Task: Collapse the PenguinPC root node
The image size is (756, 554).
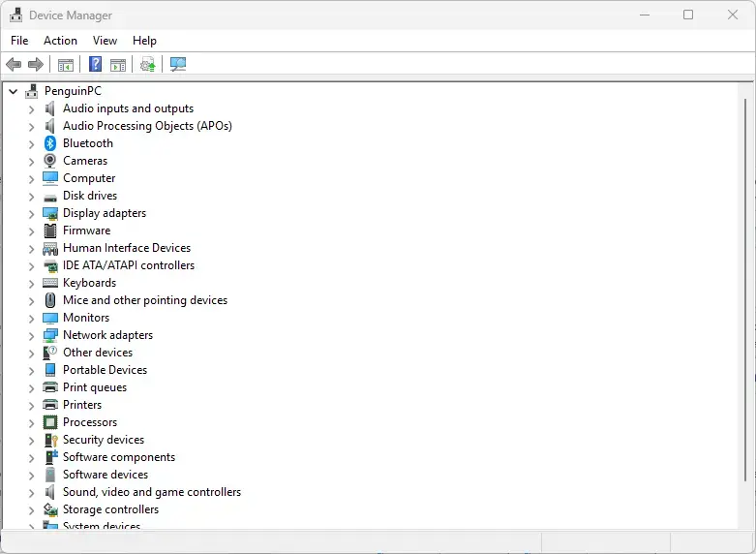Action: click(x=14, y=91)
